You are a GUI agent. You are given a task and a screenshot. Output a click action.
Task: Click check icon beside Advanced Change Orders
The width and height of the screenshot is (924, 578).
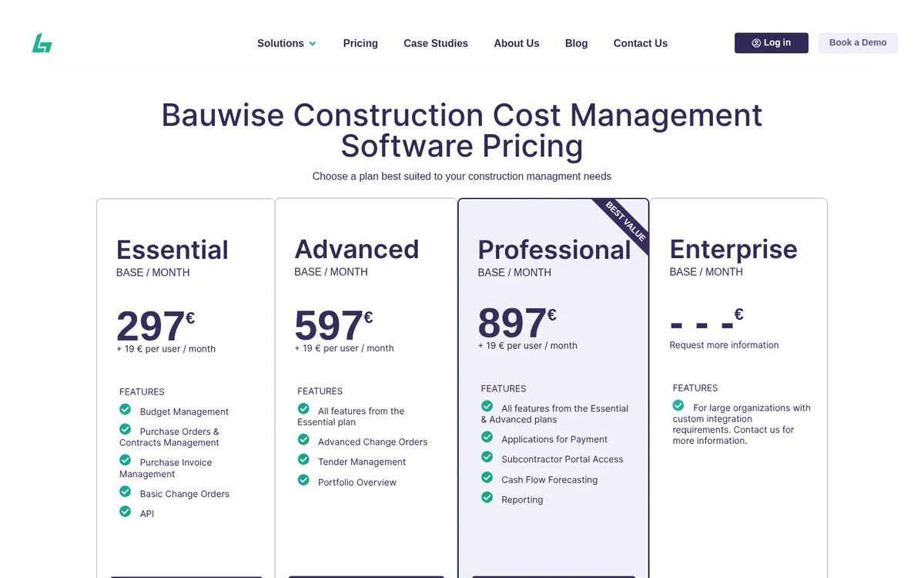click(303, 439)
